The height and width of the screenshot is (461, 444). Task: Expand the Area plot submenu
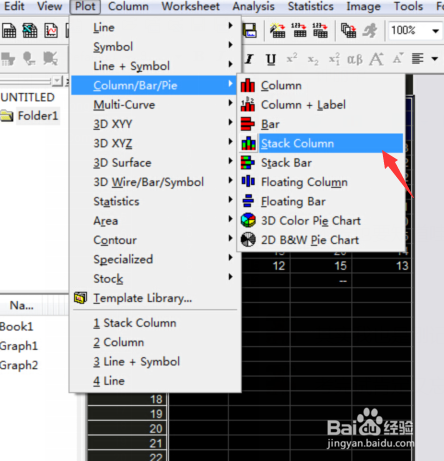[x=156, y=221]
